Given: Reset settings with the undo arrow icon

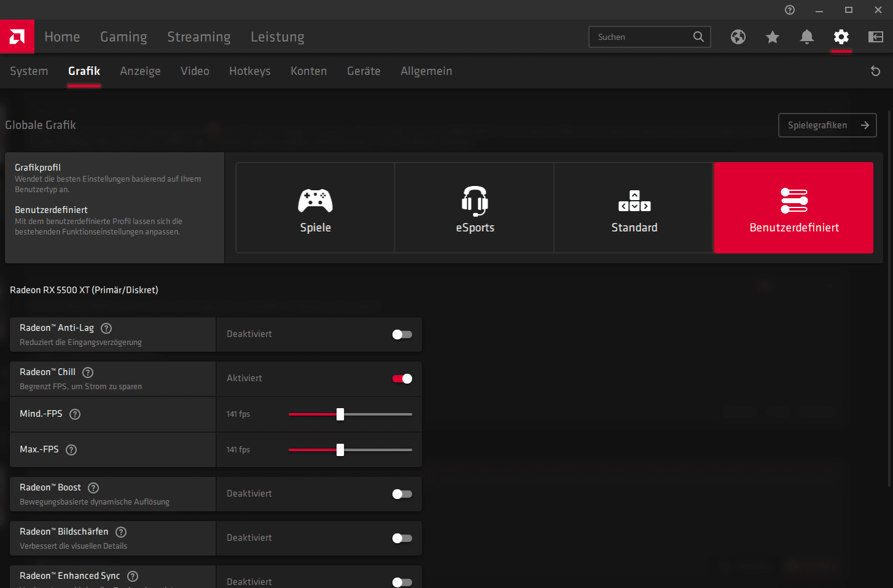Looking at the screenshot, I should click(876, 71).
